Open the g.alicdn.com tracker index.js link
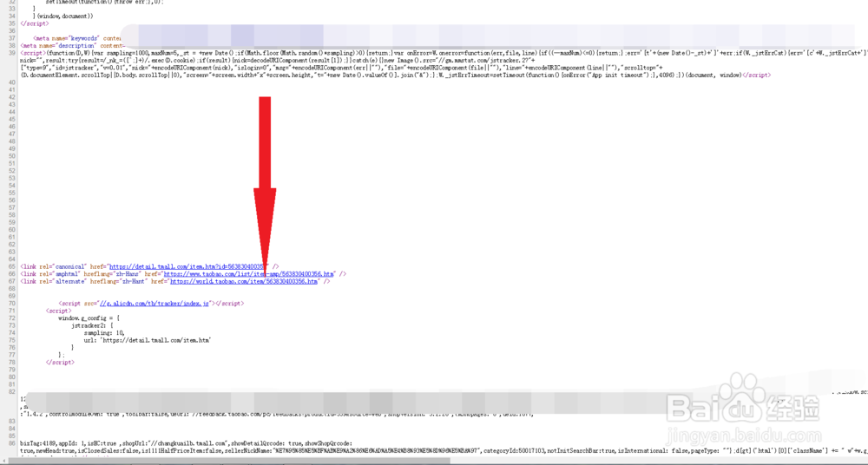 [x=154, y=304]
